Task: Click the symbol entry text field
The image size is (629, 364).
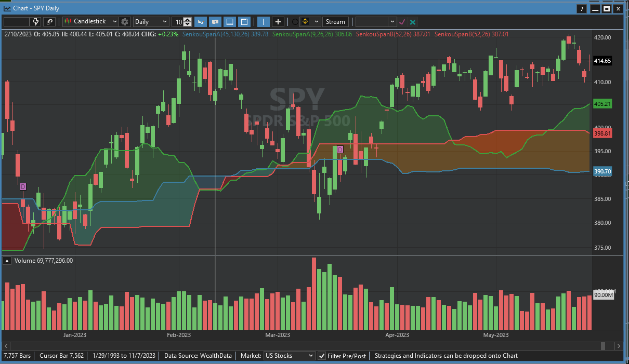Action: click(x=17, y=22)
